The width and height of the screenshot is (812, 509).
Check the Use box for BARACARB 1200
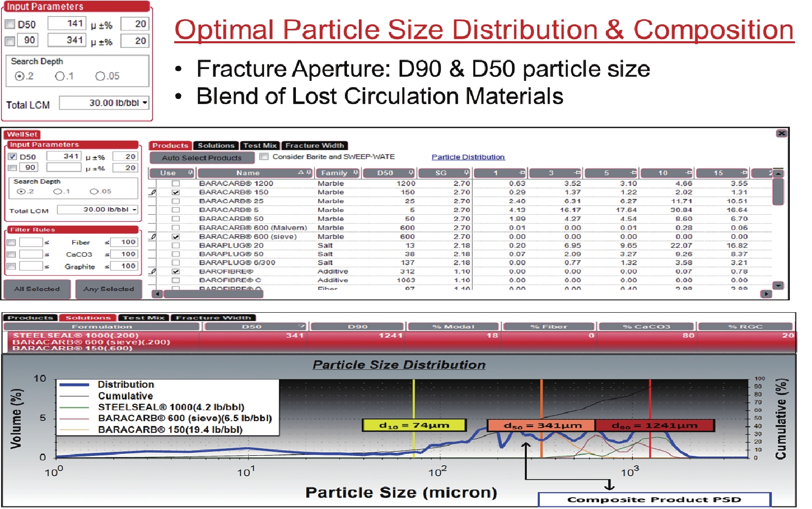pos(176,183)
